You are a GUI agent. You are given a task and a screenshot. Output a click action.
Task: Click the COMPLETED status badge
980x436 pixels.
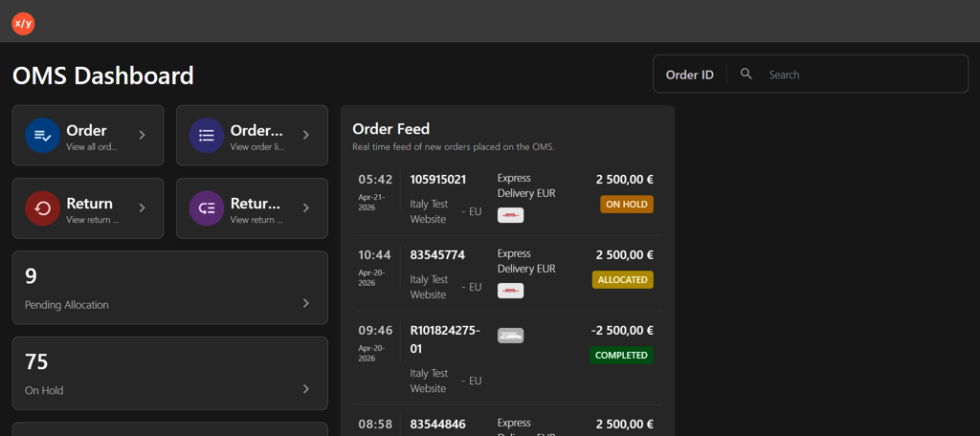point(621,355)
